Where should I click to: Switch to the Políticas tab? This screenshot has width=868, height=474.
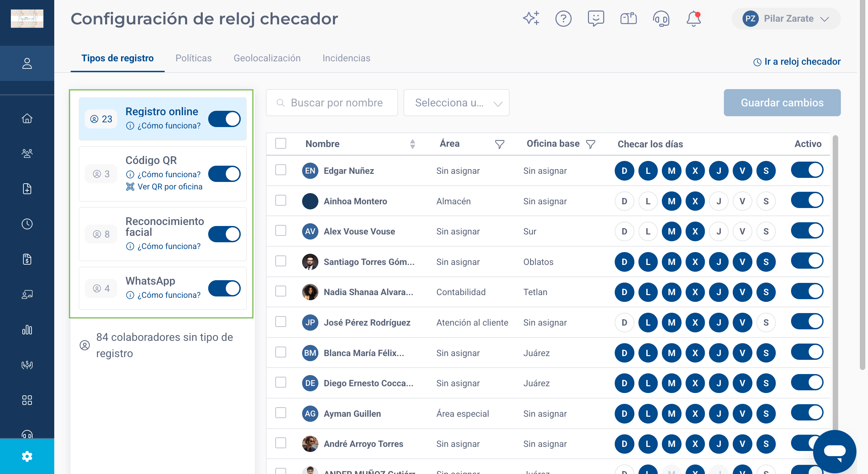(194, 58)
